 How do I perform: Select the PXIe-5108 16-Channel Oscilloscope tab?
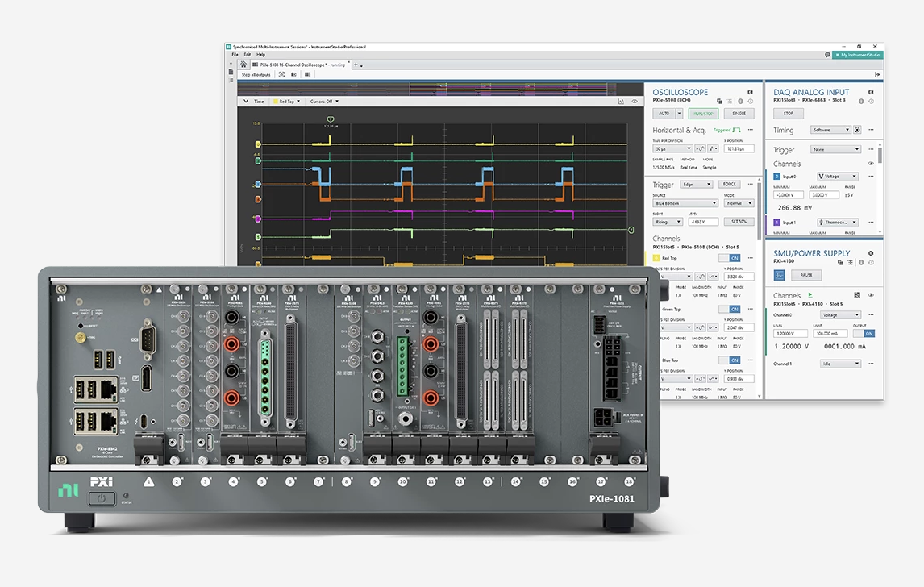tap(298, 65)
